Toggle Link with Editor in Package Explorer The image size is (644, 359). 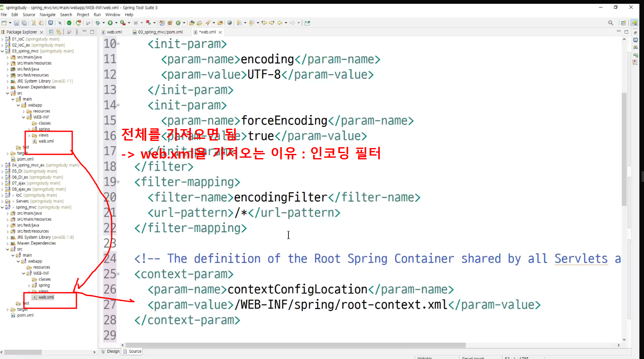click(59, 32)
